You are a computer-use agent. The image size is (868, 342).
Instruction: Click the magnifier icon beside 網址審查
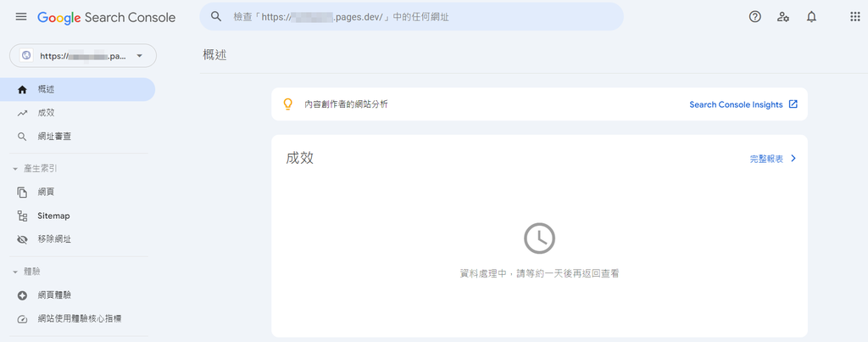point(22,137)
